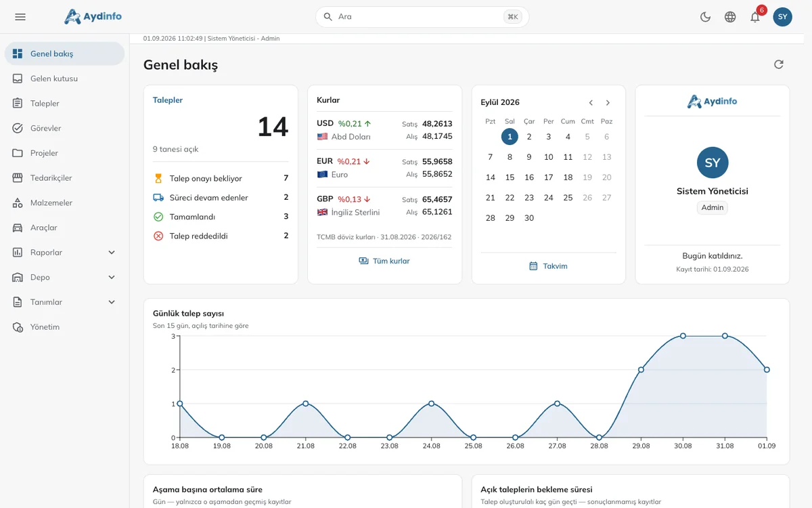Click the Ara search field
Image resolution: width=812 pixels, height=508 pixels.
(422, 17)
